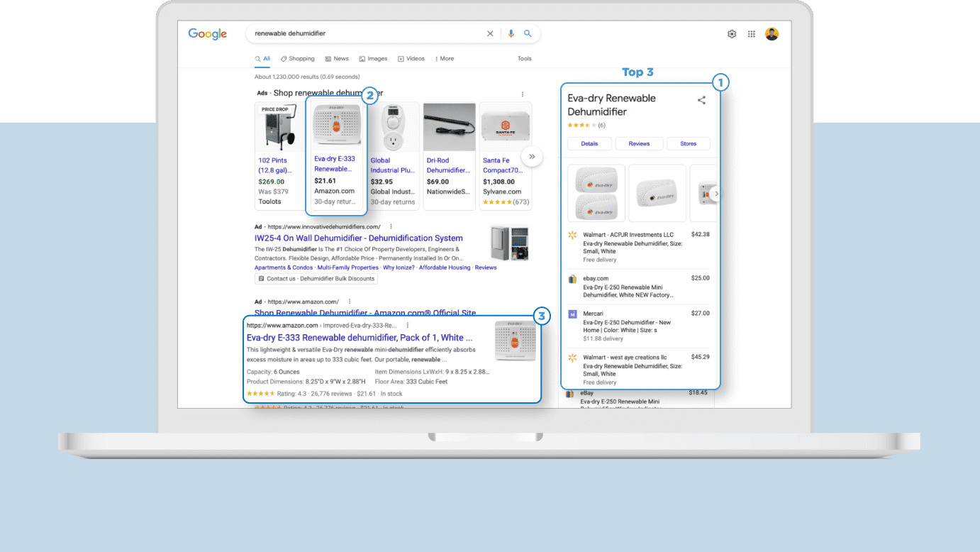
Task: Switch to the Shopping tab
Action: click(298, 59)
